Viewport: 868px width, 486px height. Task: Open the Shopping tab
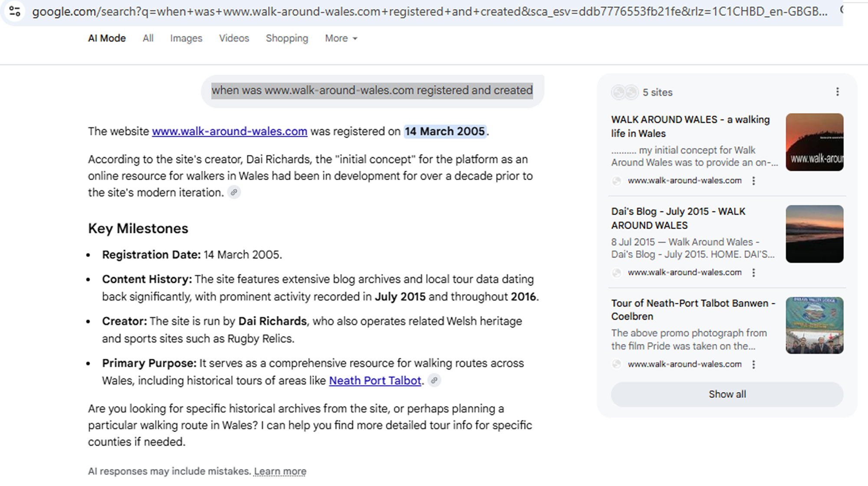287,39
